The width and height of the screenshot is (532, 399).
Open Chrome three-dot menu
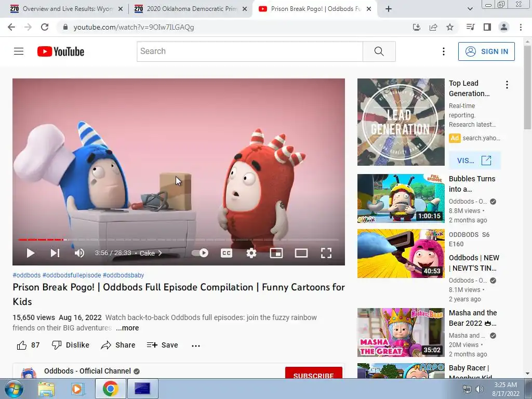(521, 27)
